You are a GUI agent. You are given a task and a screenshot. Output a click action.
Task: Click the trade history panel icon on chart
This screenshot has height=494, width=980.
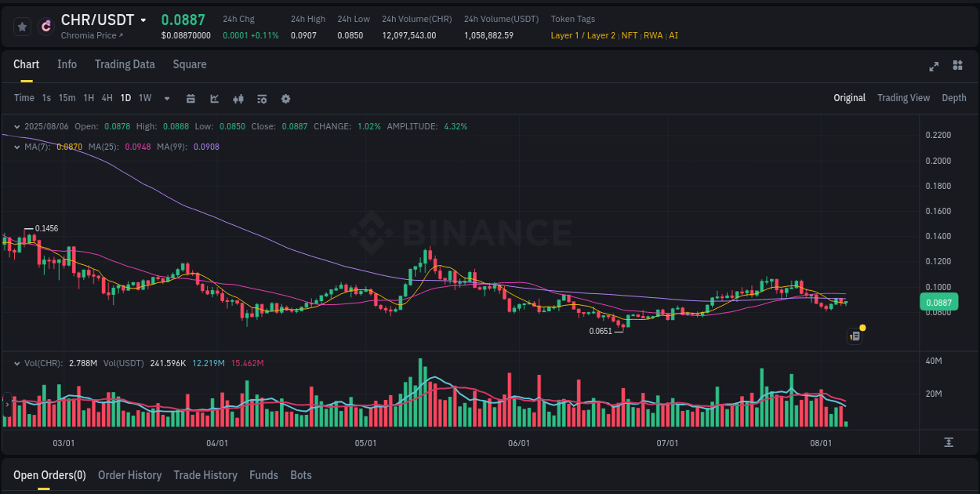(854, 336)
